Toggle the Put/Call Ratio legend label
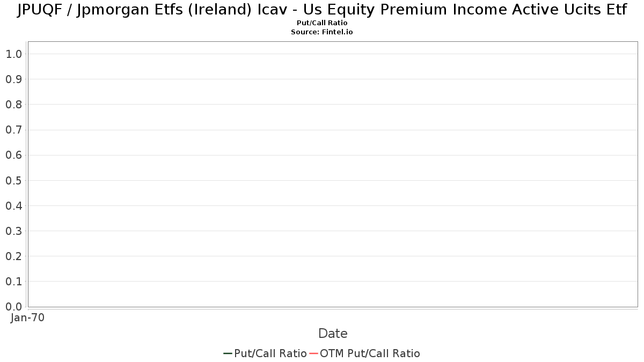The image size is (644, 362). coord(270,353)
